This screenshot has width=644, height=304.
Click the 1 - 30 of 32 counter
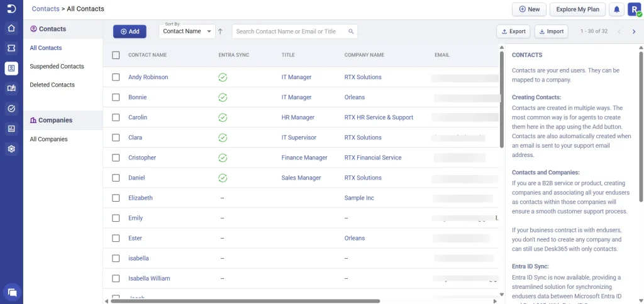tap(594, 31)
